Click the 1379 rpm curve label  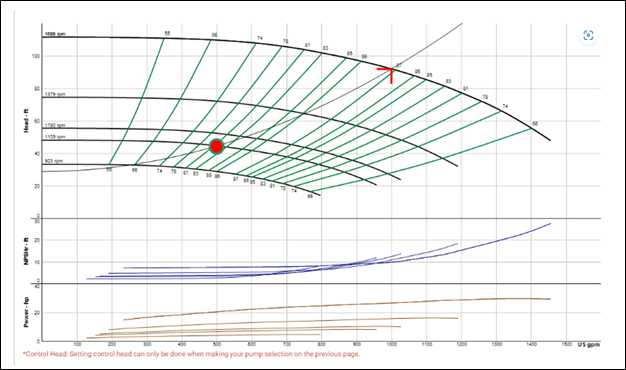[55, 95]
